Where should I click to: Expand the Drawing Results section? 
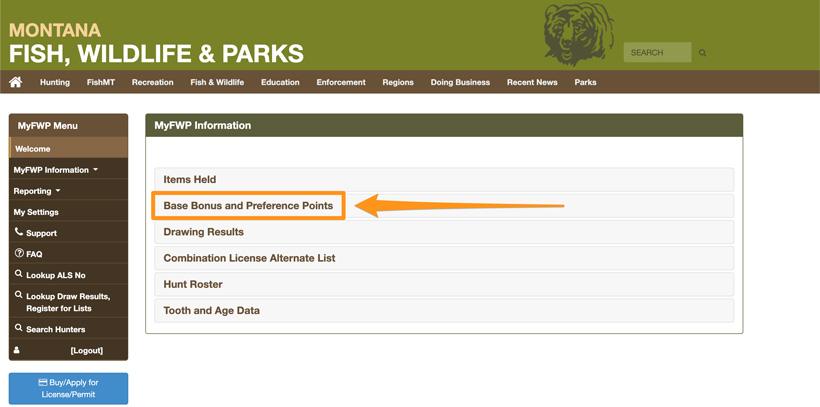[x=444, y=232]
